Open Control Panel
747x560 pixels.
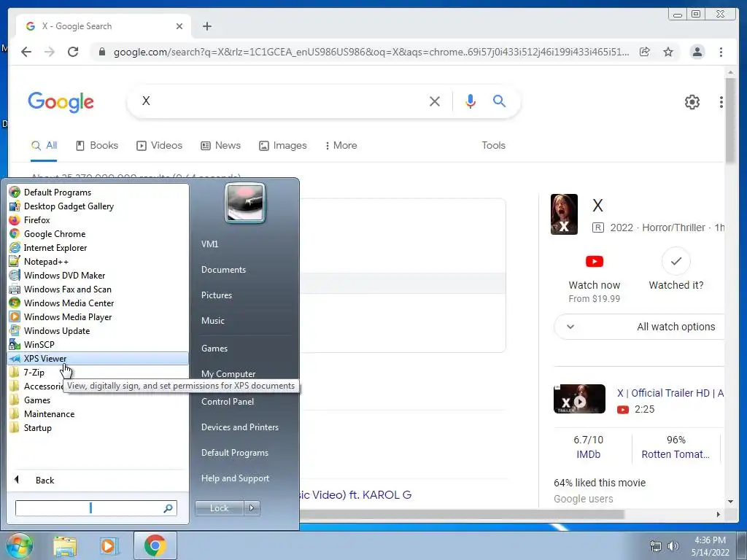(228, 402)
